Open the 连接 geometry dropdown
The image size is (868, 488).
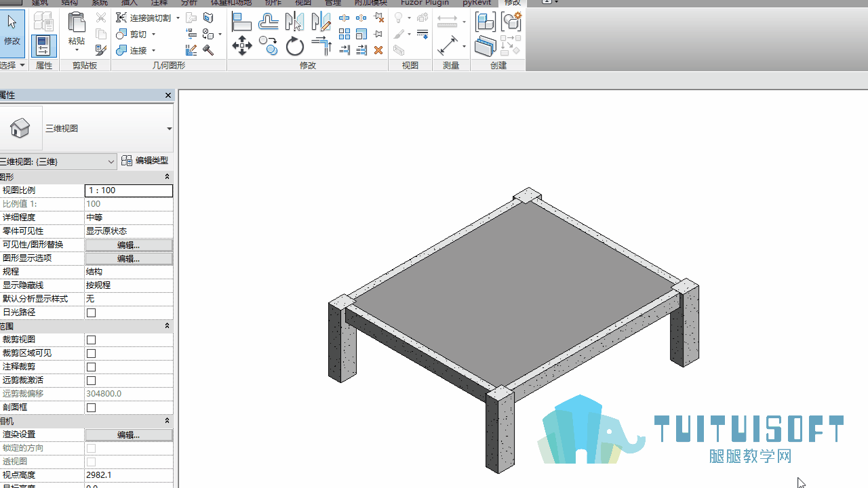click(154, 50)
